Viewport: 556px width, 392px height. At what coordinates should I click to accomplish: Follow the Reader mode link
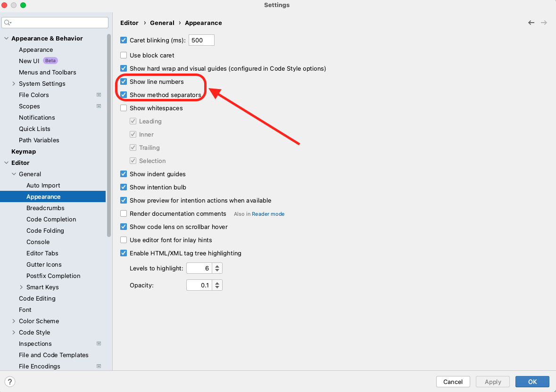(x=268, y=214)
